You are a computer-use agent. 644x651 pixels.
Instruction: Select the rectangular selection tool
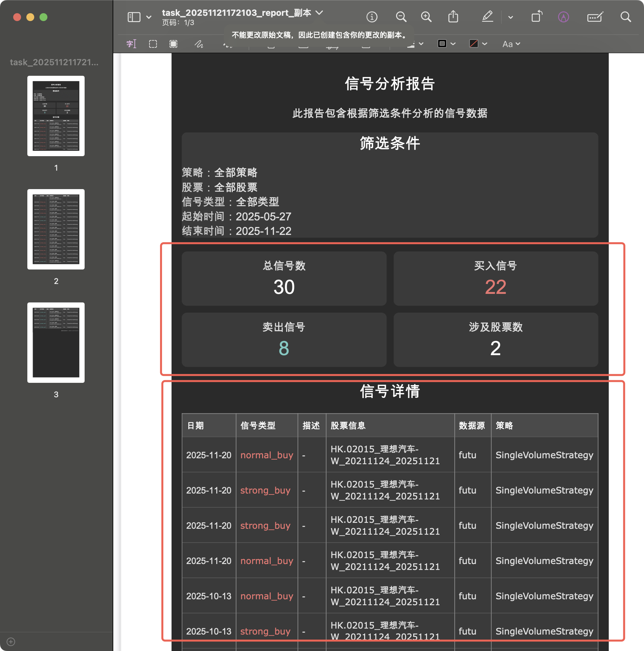tap(153, 43)
